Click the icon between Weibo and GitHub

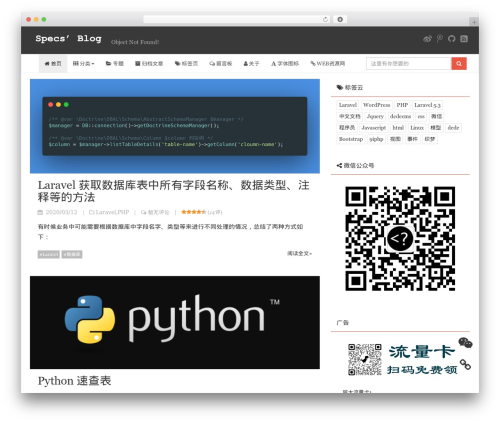coord(440,39)
